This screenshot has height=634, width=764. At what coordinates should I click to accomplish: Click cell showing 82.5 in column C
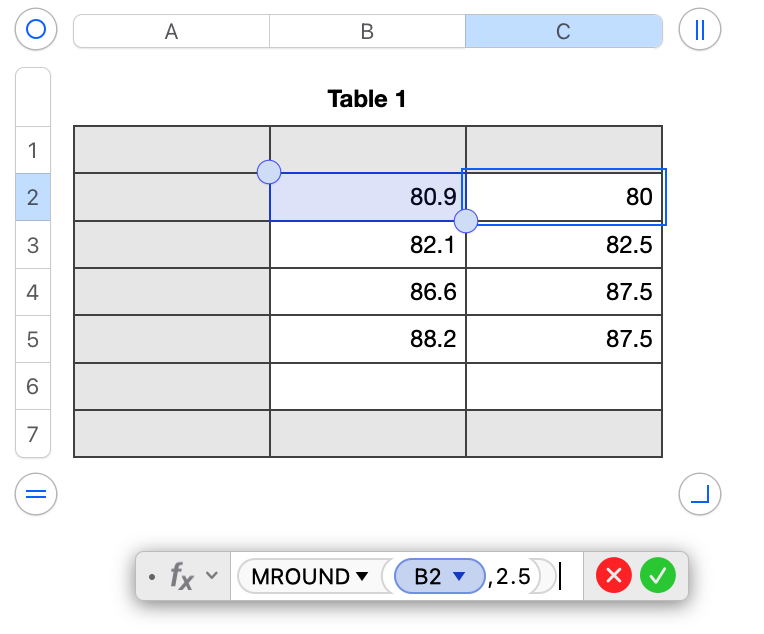[564, 245]
